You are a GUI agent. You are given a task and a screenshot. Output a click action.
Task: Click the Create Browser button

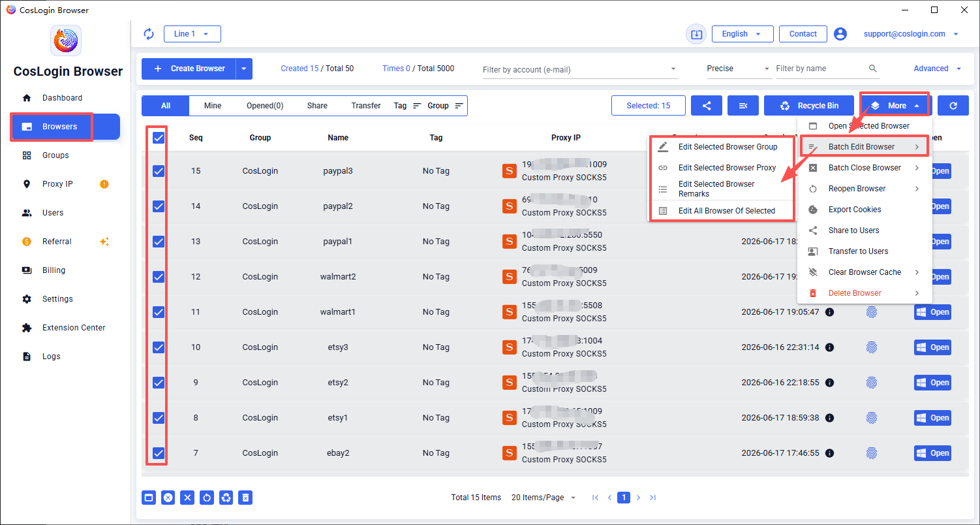point(189,69)
